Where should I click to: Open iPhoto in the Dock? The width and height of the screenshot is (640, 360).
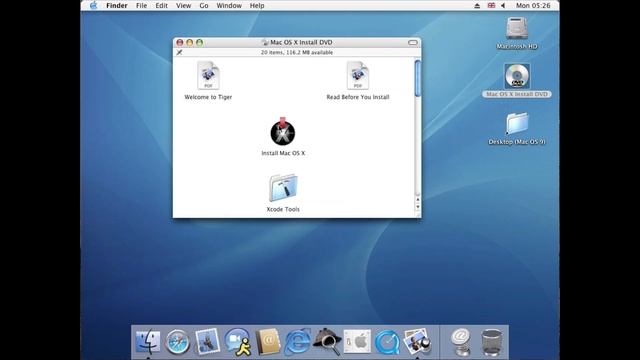(x=417, y=341)
